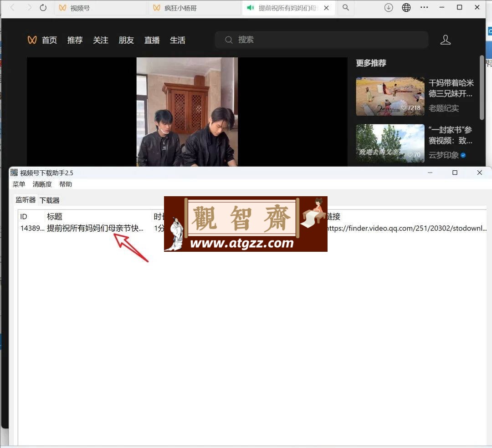Click the user profile icon
492x448 pixels.
[445, 40]
